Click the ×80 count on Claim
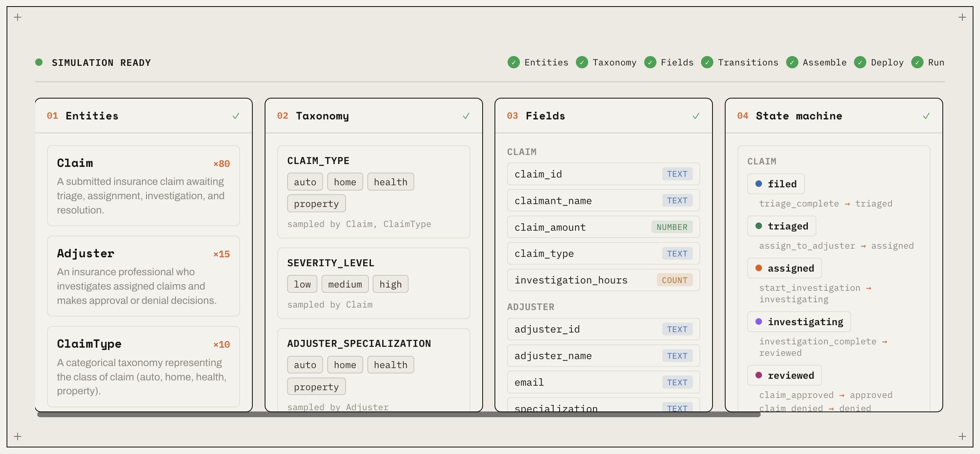The width and height of the screenshot is (980, 454). 221,164
